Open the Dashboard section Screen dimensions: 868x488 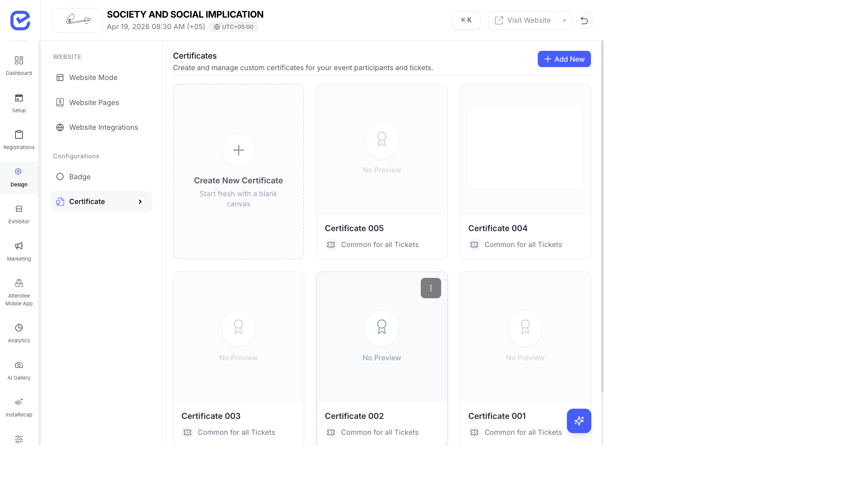[x=19, y=66]
